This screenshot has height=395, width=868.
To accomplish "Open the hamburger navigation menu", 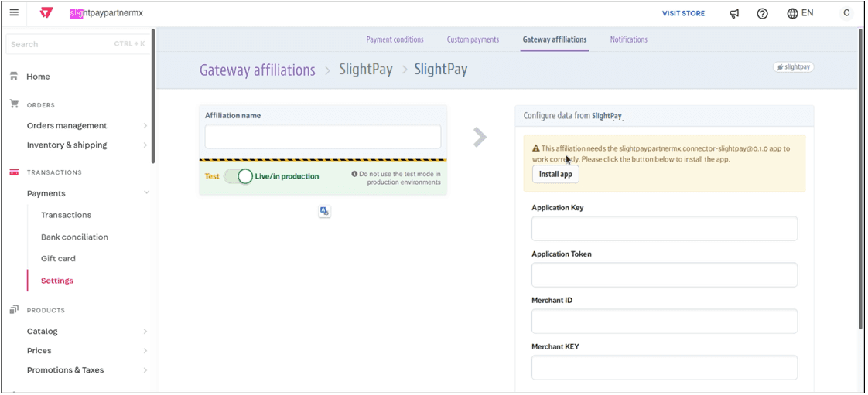I will (15, 12).
